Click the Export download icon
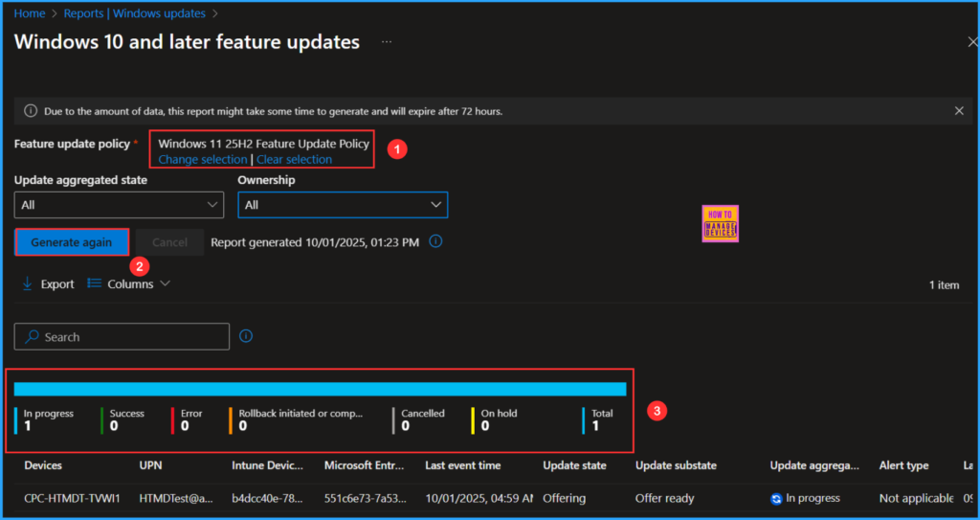The image size is (980, 520). pos(28,283)
